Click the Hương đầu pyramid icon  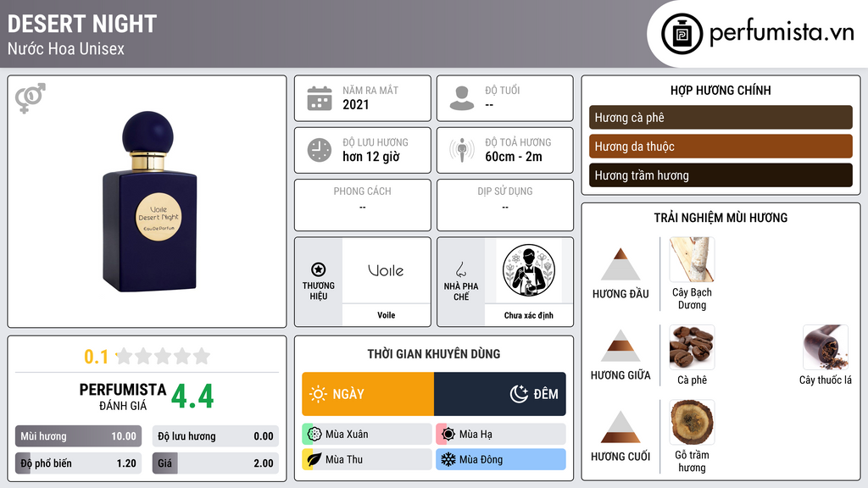coord(620,264)
